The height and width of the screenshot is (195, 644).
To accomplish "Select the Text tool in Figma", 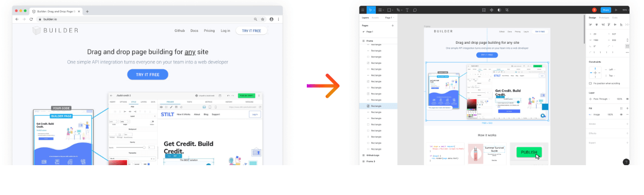I will (407, 10).
